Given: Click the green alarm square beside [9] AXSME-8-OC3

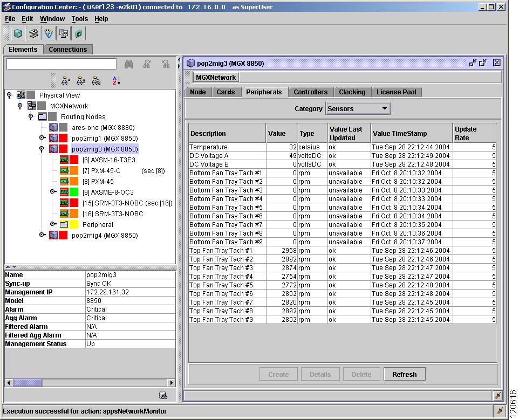Looking at the screenshot, I should (x=74, y=192).
